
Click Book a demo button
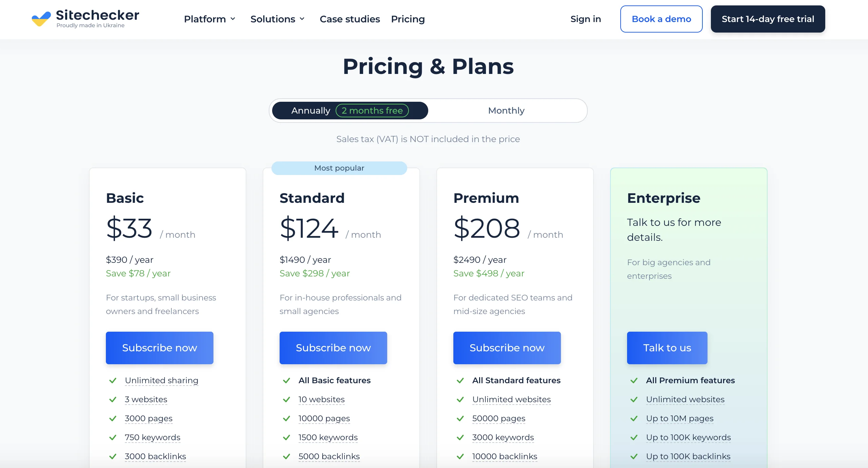pos(661,19)
